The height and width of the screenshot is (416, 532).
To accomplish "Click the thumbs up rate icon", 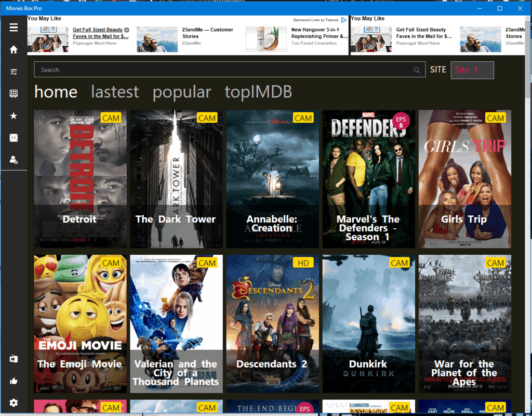I will 14,381.
